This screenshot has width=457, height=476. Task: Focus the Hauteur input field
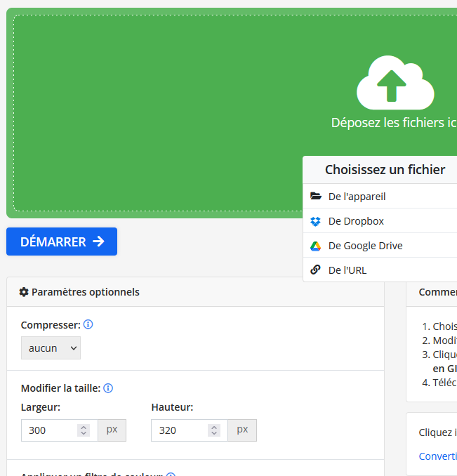click(178, 430)
